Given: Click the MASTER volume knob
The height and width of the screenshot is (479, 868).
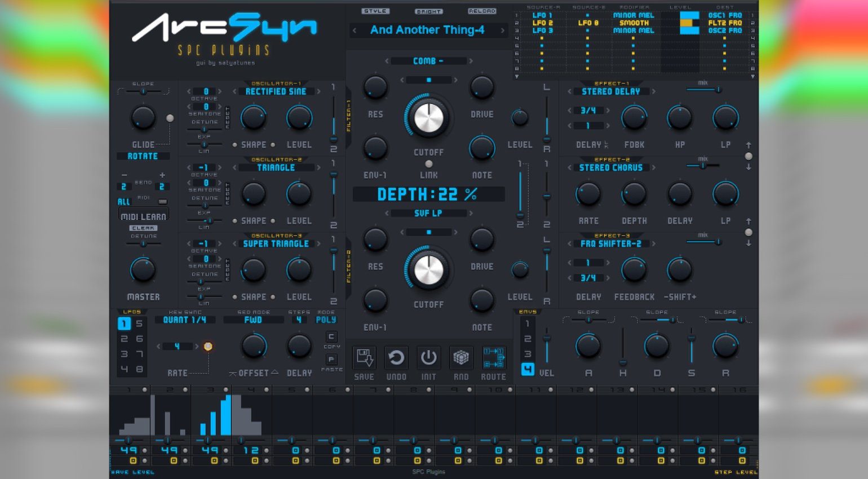Looking at the screenshot, I should 143,270.
